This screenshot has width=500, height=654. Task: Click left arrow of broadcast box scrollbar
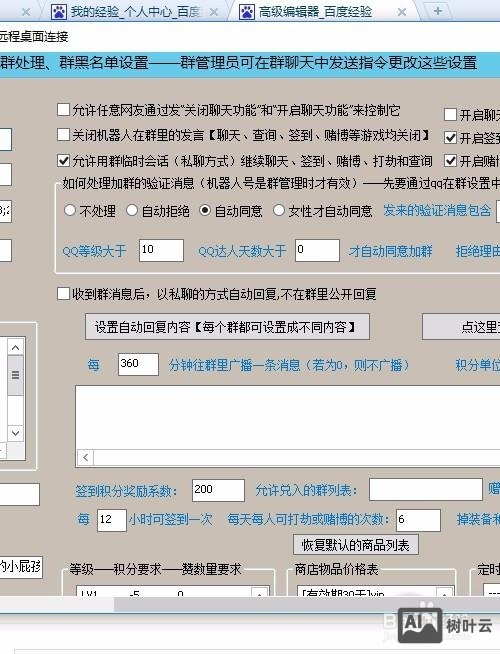click(86, 458)
